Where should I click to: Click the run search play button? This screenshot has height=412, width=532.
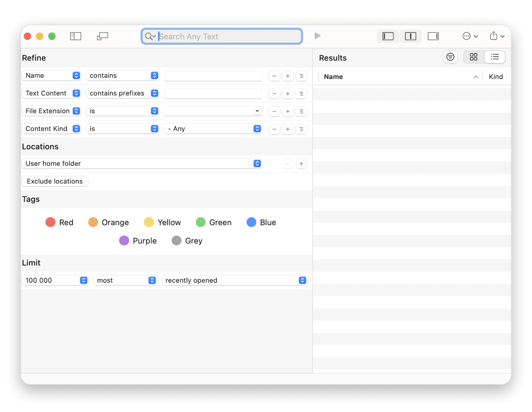pyautogui.click(x=317, y=36)
